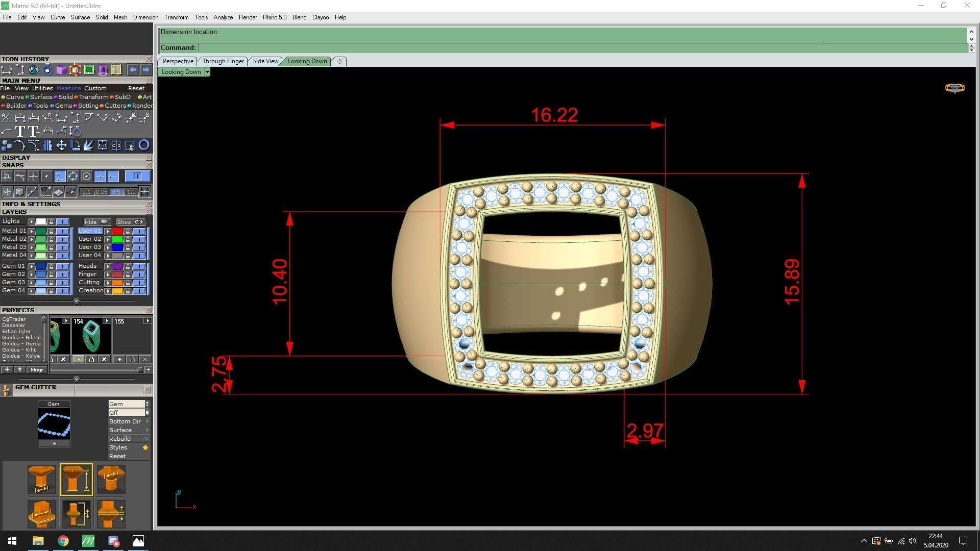The image size is (980, 551).
Task: Open Chrome from the Windows taskbar
Action: 63,541
